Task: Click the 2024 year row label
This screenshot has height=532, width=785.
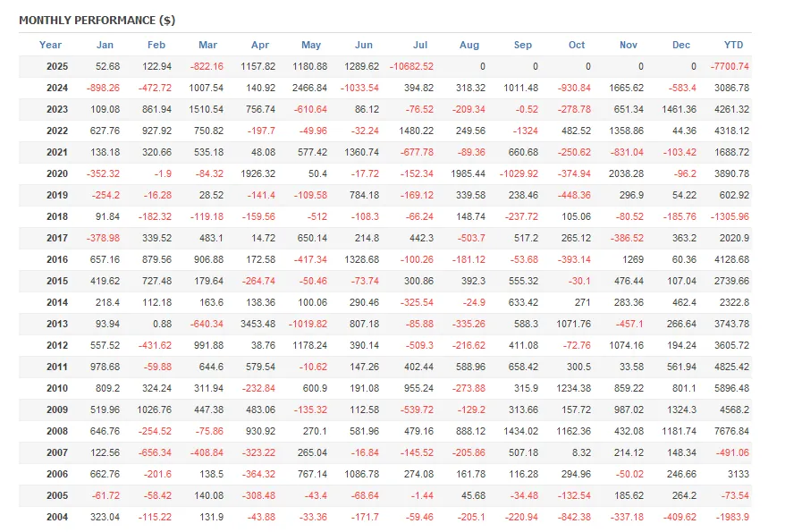Action: click(57, 89)
